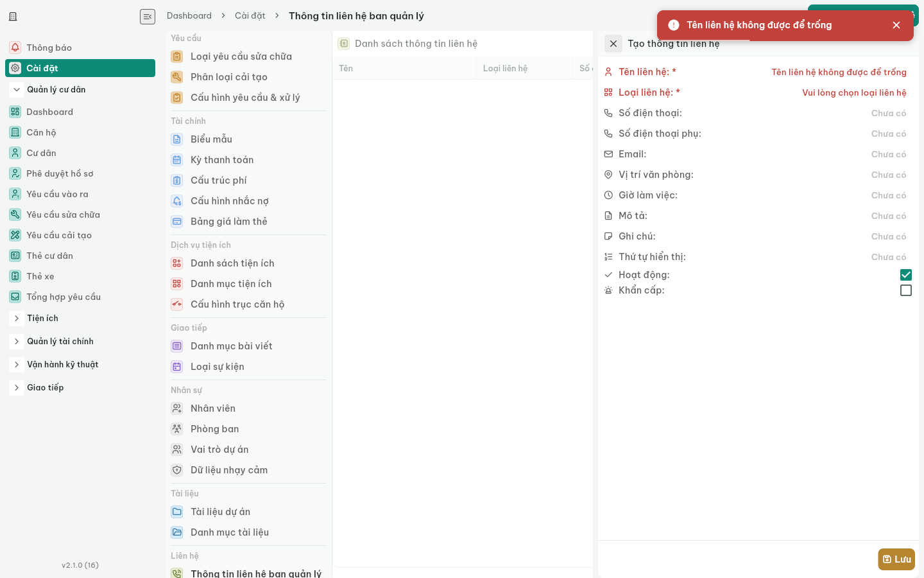Click Yêu cầu cải tạo tools icon

pyautogui.click(x=15, y=235)
